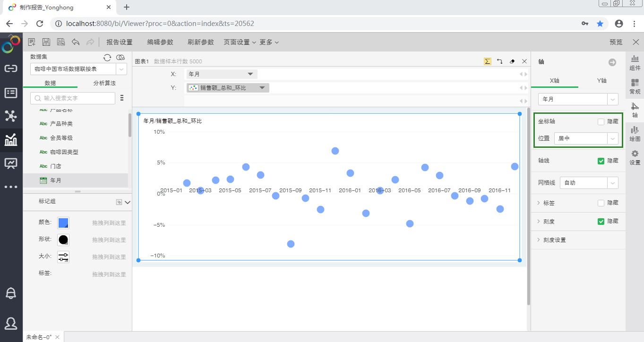This screenshot has width=644, height=342.
Task: Uncheck the 刻度 隐藏 checkbox
Action: (x=601, y=222)
